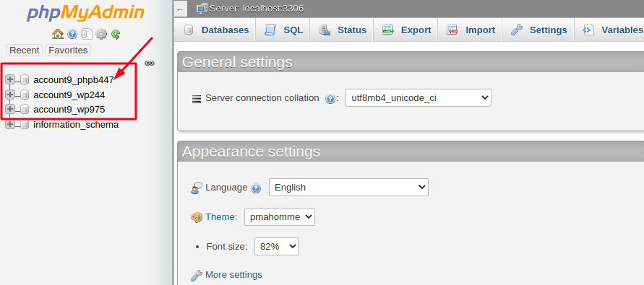Click help icon beside Server connection collation
The width and height of the screenshot is (644, 285).
pyautogui.click(x=330, y=99)
